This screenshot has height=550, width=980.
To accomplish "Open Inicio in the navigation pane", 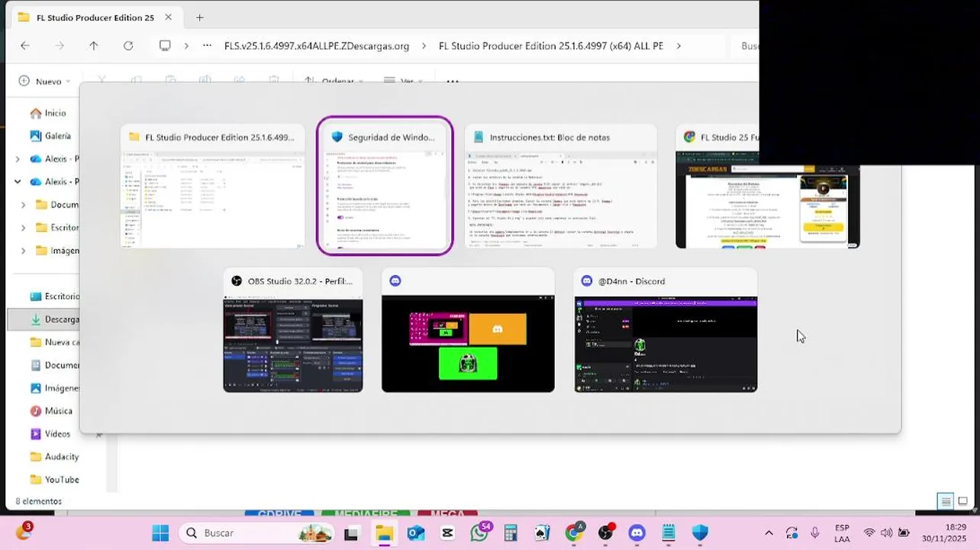I will pos(48,113).
